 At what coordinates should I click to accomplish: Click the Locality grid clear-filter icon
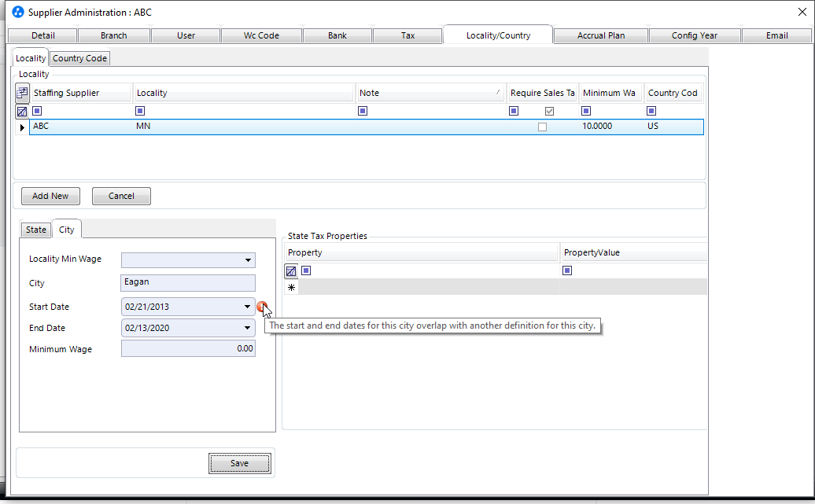click(22, 112)
